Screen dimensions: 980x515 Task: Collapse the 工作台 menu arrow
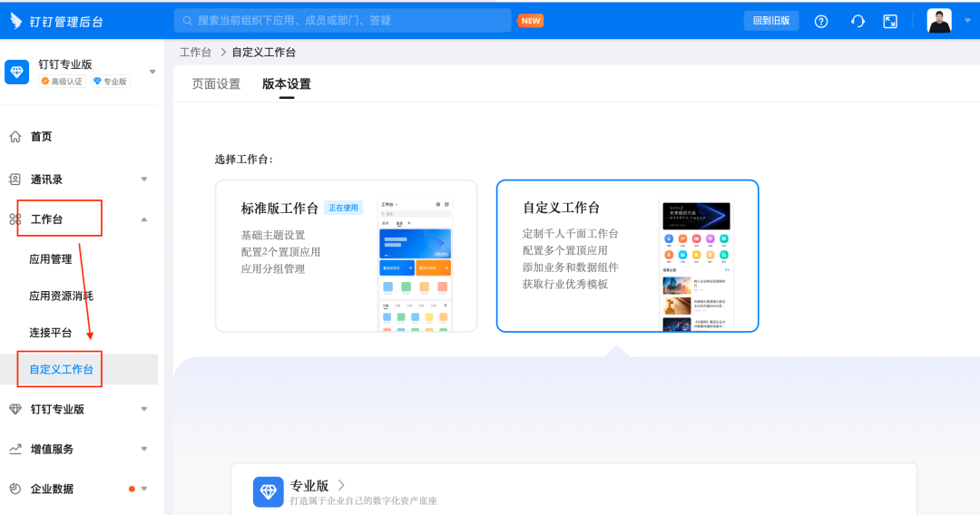[144, 219]
